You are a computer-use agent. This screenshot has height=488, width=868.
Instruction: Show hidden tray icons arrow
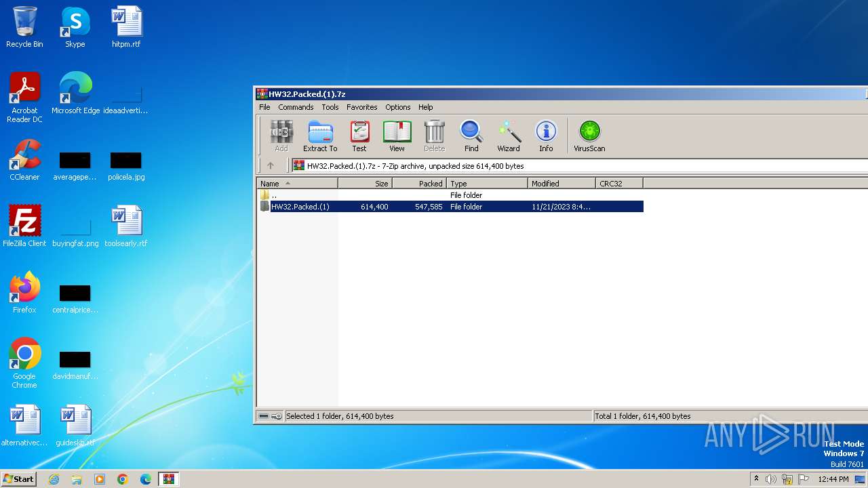pos(756,479)
